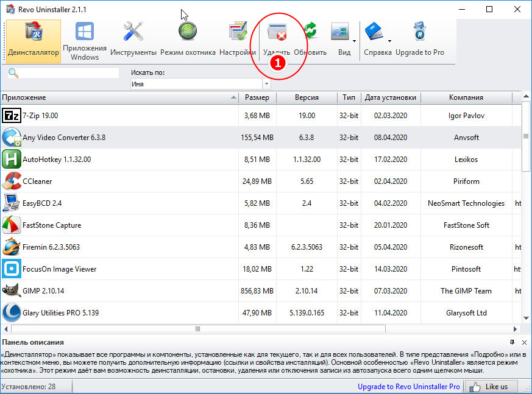This screenshot has width=532, height=394.
Task: Sort by Компания column header
Action: (466, 97)
